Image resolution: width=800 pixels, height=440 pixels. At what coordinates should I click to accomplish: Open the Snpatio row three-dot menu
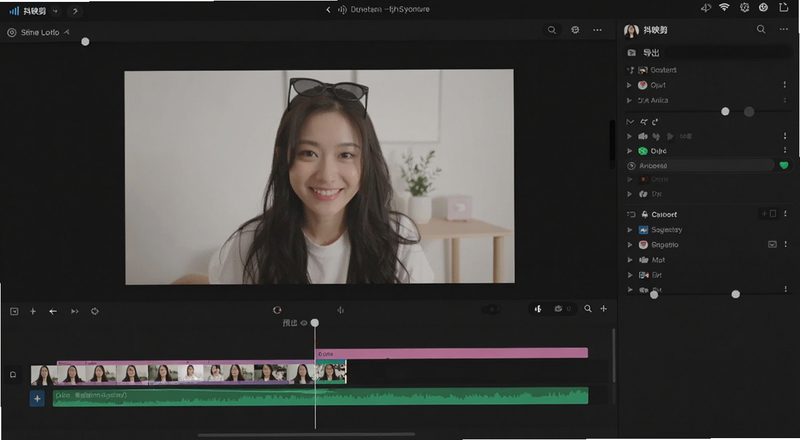pos(786,245)
